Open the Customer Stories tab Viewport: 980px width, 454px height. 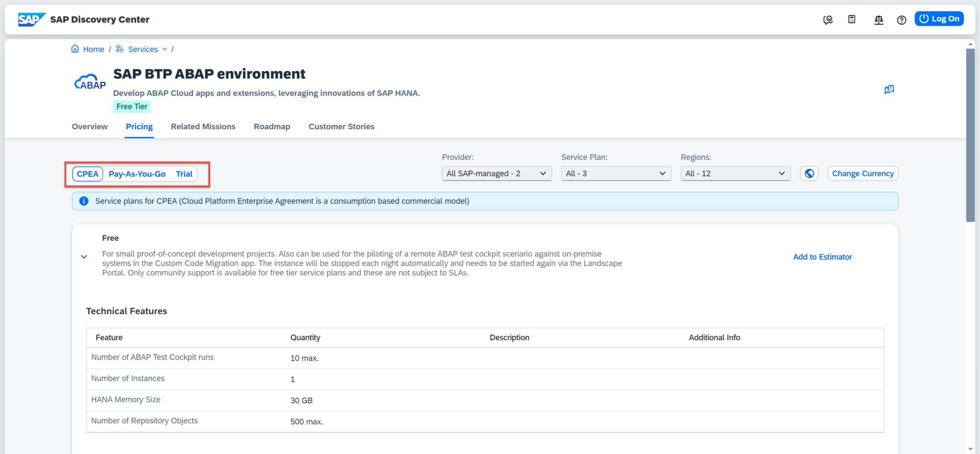[x=341, y=126]
